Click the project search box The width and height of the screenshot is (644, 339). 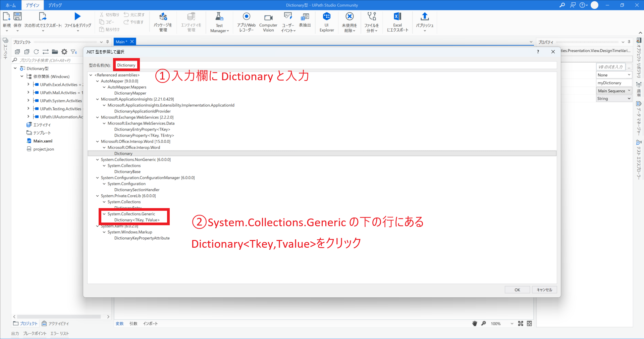pos(47,60)
